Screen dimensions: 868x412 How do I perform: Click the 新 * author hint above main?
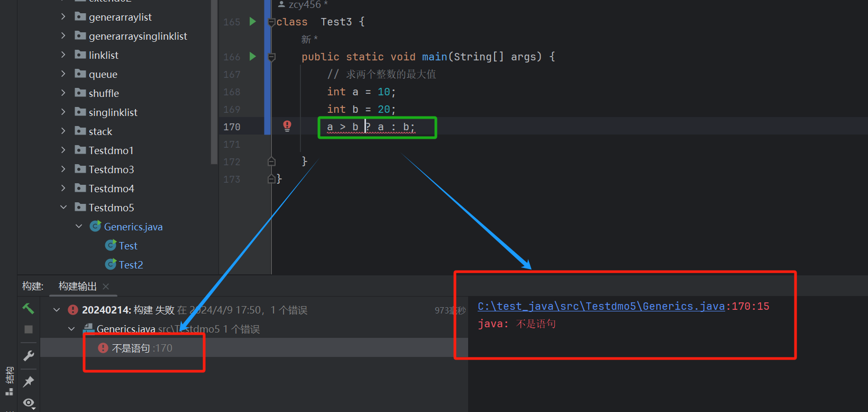(x=309, y=39)
